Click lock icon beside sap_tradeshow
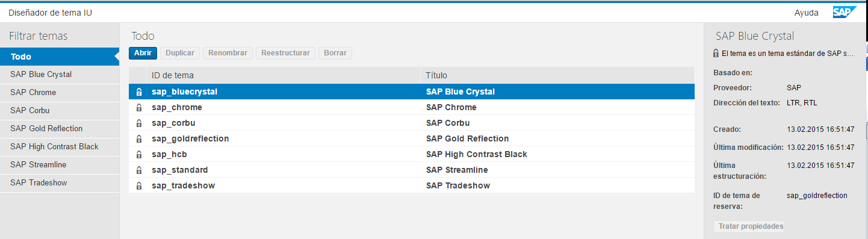This screenshot has width=868, height=239. [139, 186]
